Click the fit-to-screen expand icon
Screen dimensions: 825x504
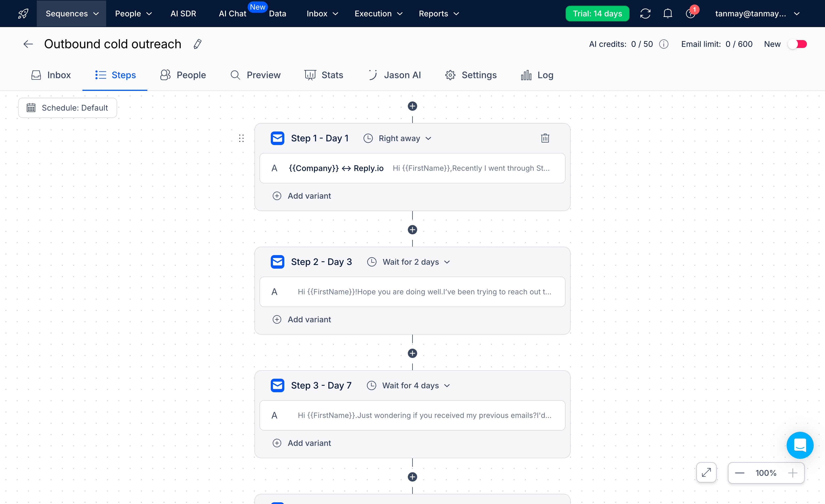click(x=706, y=473)
